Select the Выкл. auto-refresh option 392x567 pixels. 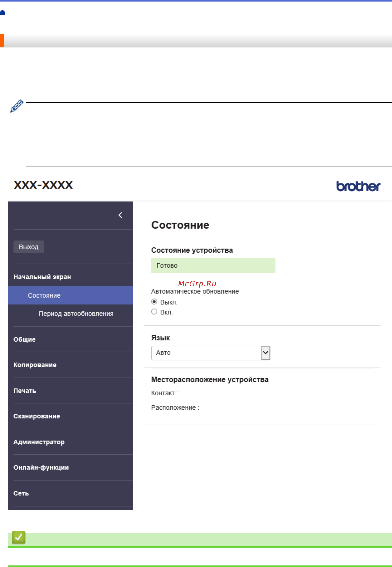pos(154,301)
